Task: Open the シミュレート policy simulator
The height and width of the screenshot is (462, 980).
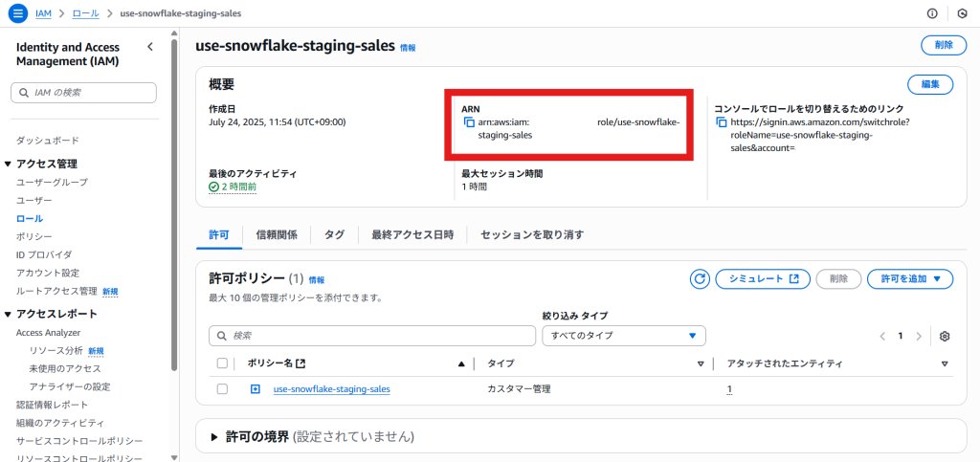Action: (763, 279)
